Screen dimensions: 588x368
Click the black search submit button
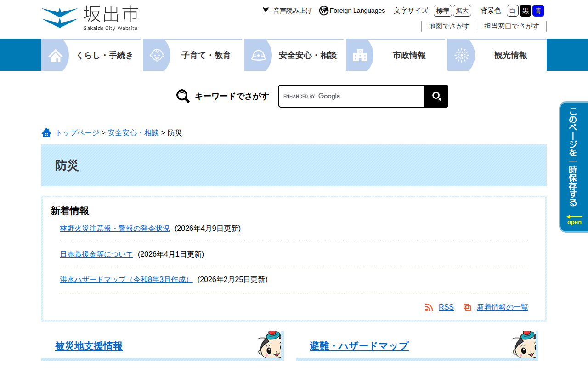(436, 96)
